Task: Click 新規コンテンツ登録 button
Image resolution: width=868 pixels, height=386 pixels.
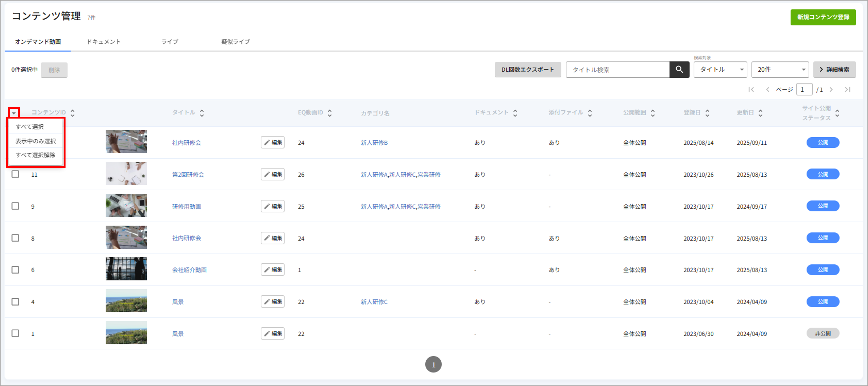Action: tap(823, 17)
